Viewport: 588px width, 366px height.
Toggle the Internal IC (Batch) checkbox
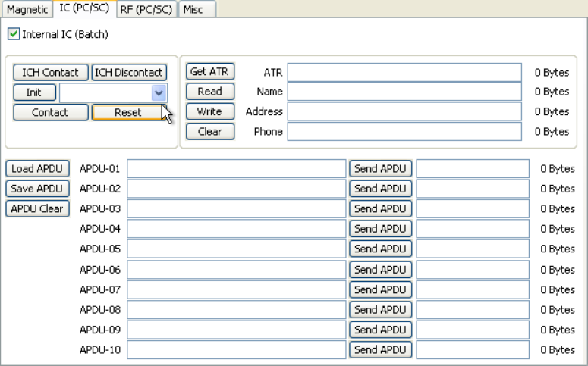coord(14,34)
